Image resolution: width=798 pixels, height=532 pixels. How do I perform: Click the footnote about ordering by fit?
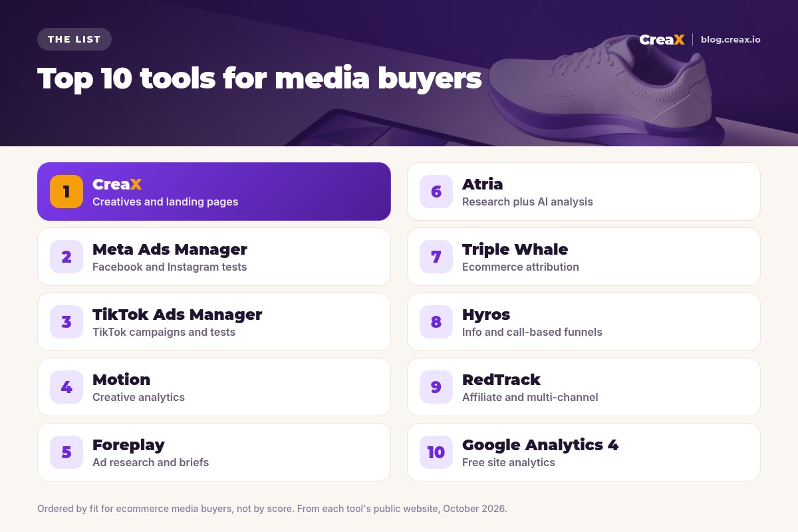(x=272, y=509)
